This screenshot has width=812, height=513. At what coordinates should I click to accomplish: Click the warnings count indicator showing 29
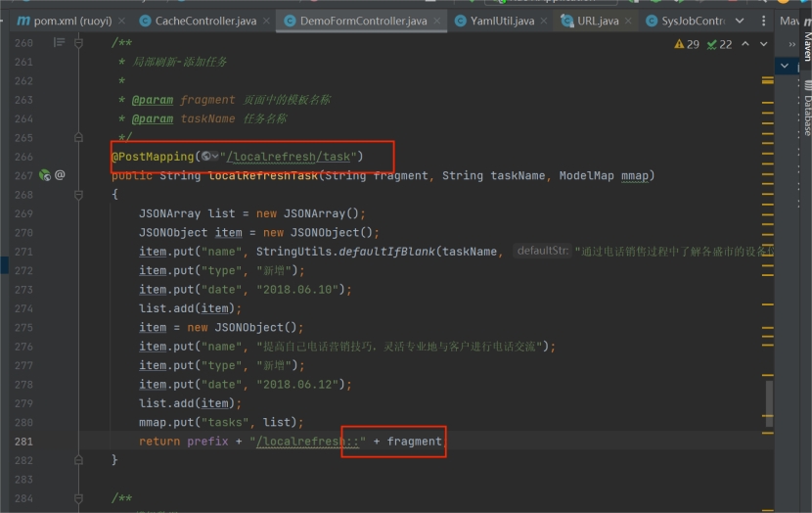click(688, 44)
